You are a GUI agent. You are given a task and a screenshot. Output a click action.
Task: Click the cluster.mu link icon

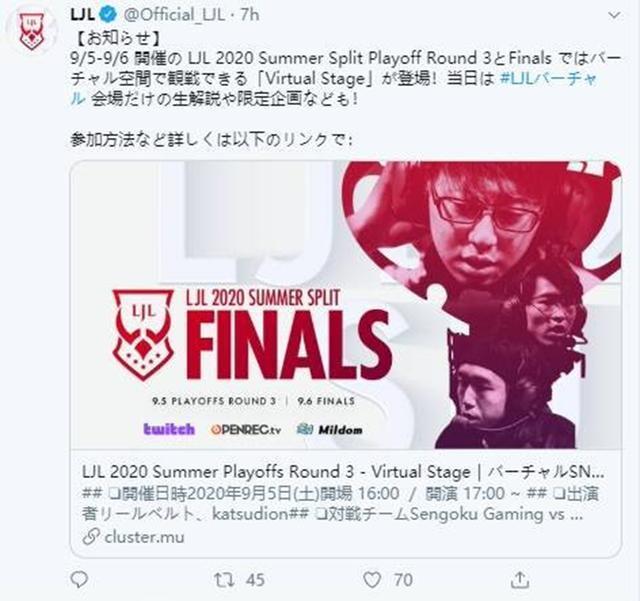[x=91, y=536]
